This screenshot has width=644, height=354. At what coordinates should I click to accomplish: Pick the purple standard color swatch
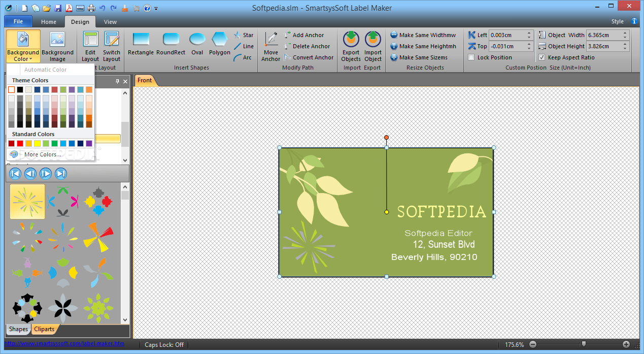(89, 144)
